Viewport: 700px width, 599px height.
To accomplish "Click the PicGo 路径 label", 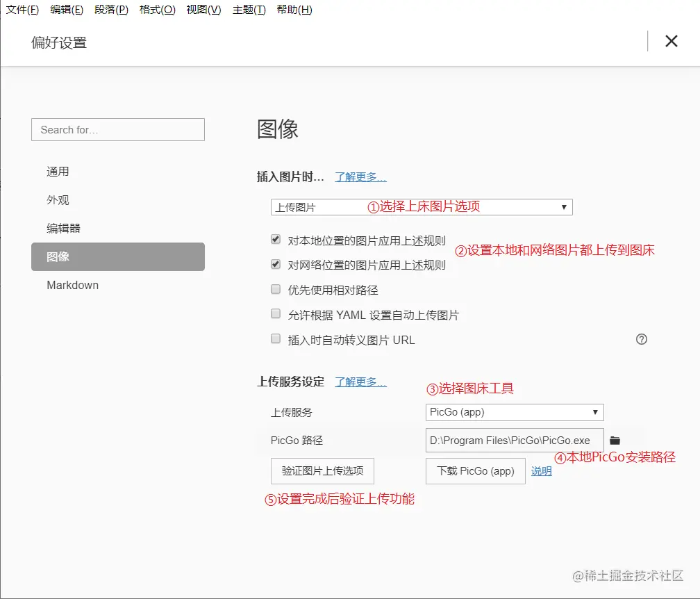I will point(297,441).
